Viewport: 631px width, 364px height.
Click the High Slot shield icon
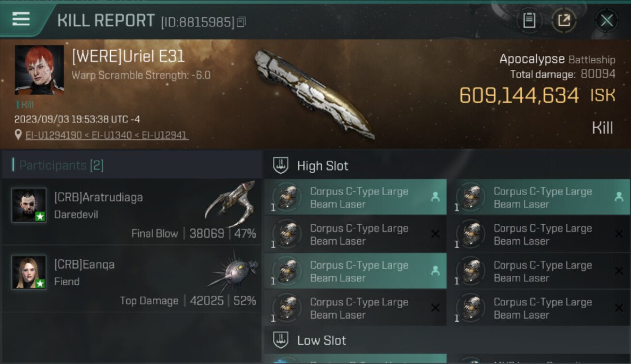[x=281, y=165]
